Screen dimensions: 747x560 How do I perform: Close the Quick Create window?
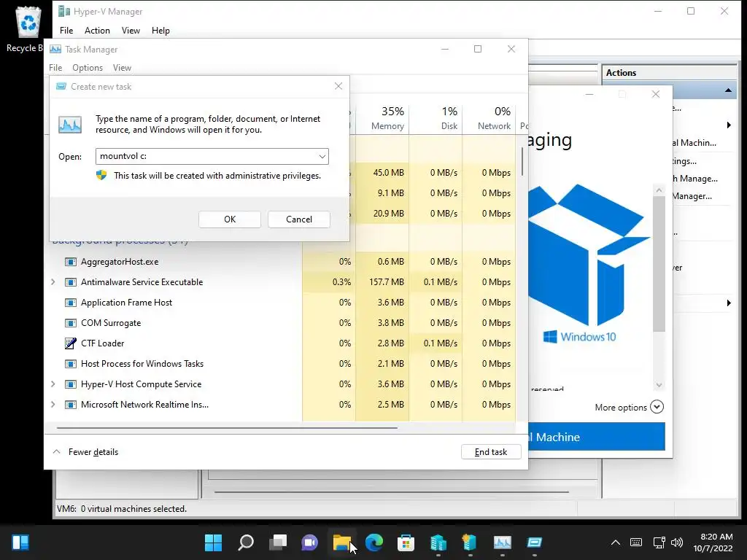pos(656,94)
